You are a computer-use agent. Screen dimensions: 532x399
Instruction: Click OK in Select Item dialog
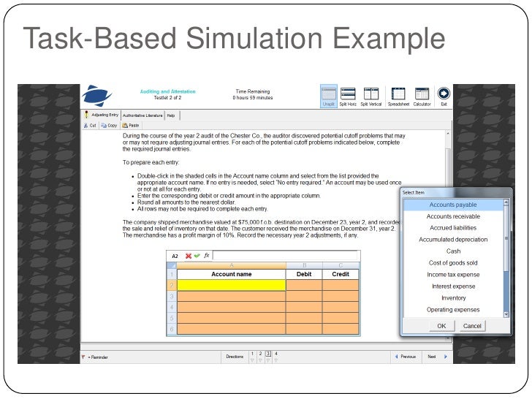pos(441,326)
